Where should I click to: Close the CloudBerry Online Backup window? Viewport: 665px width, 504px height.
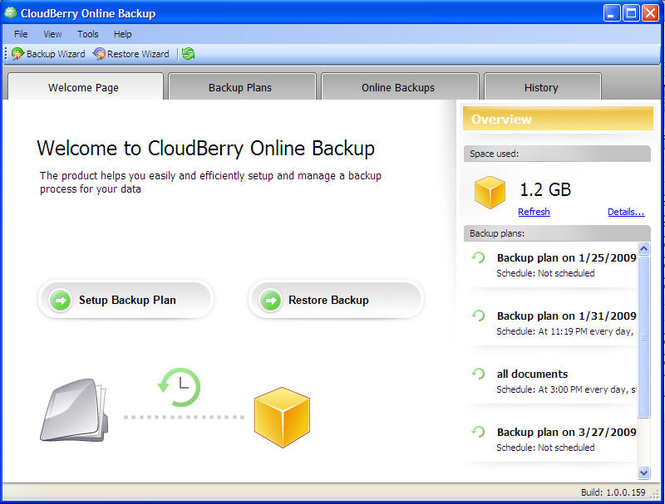650,13
